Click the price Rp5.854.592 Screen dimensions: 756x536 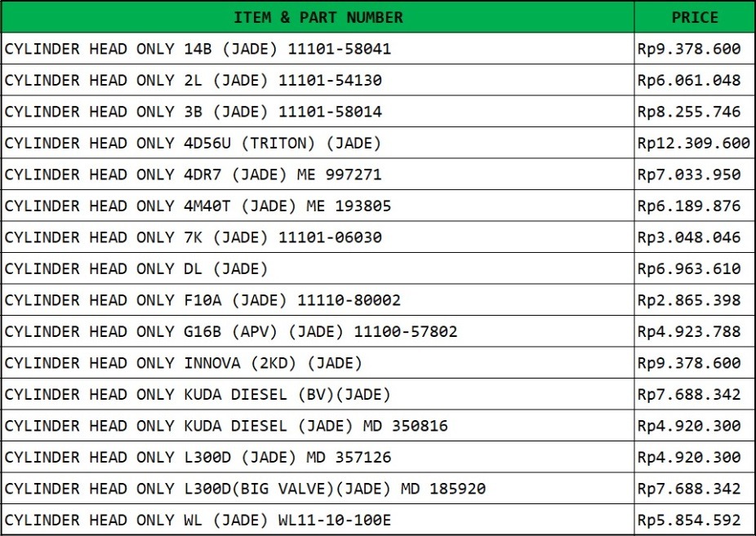[694, 520]
